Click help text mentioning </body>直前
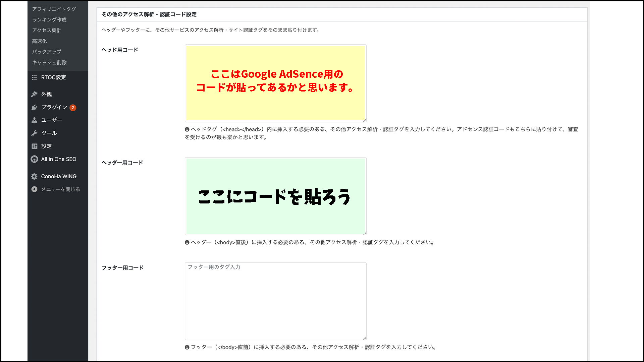 [x=314, y=347]
